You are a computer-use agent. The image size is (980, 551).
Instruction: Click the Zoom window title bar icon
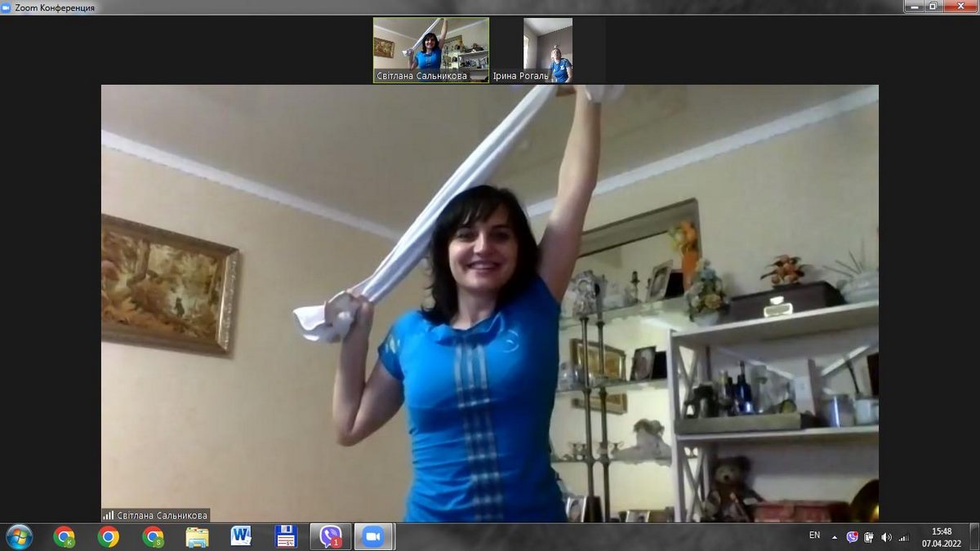[7, 7]
